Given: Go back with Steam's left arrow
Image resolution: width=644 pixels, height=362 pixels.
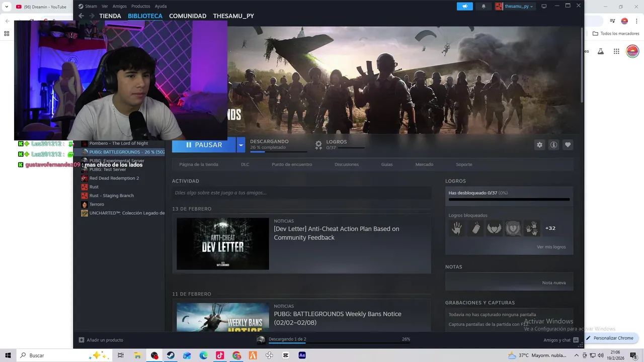Looking at the screenshot, I should 81,16.
